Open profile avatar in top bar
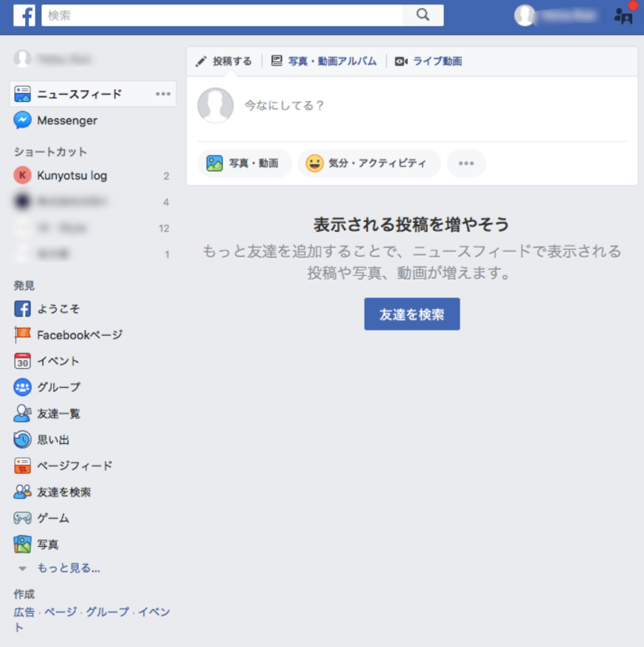This screenshot has height=647, width=644. (525, 16)
